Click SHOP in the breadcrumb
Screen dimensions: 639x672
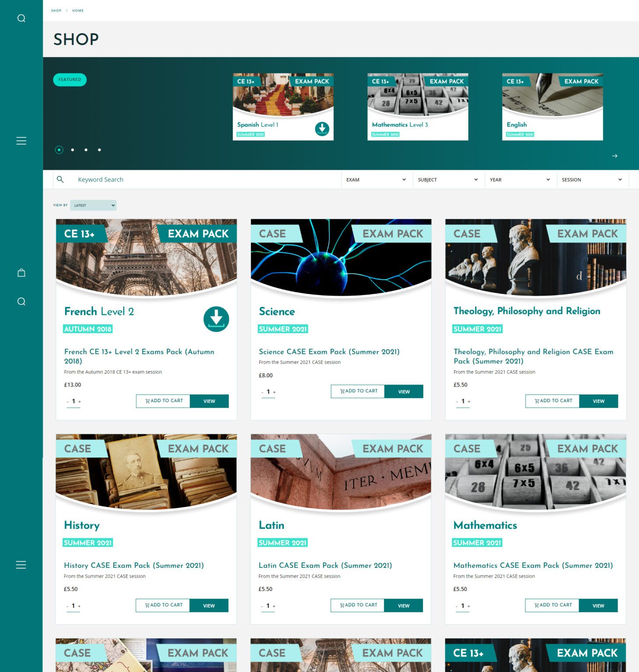click(x=56, y=10)
